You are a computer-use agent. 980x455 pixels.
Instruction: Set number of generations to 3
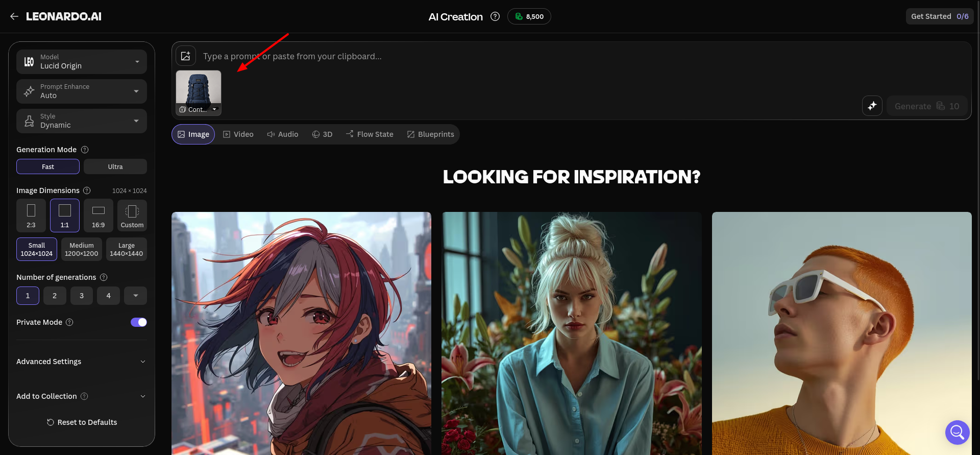pyautogui.click(x=82, y=296)
